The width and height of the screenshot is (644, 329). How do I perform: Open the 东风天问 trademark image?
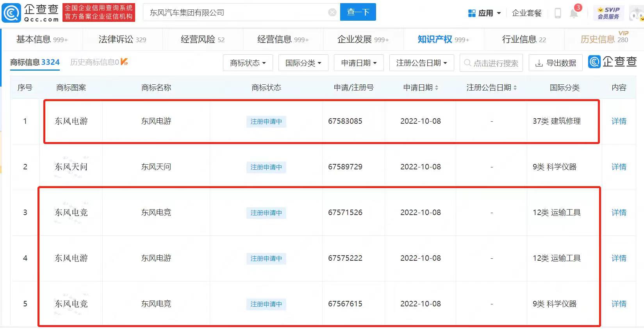[71, 167]
